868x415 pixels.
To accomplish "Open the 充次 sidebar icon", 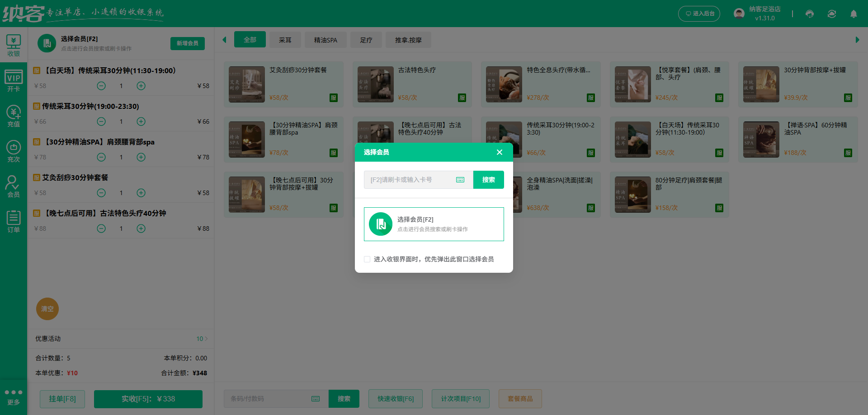I will pos(14,151).
